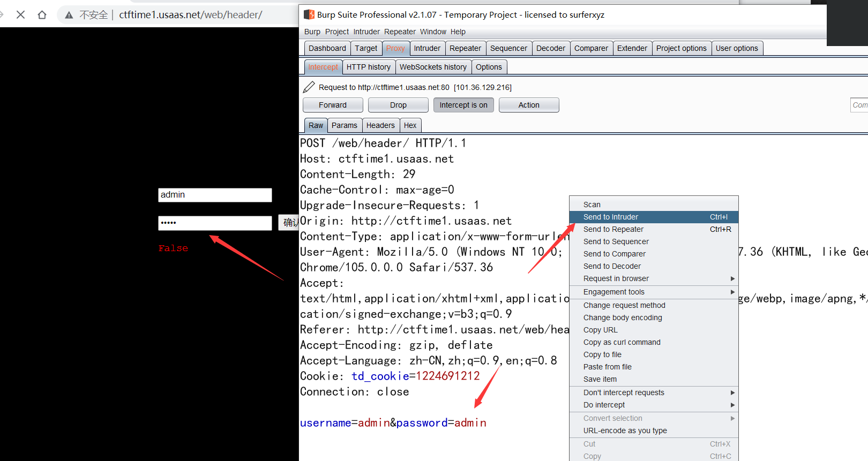The width and height of the screenshot is (868, 461).
Task: Click the username field containing admin
Action: point(215,195)
